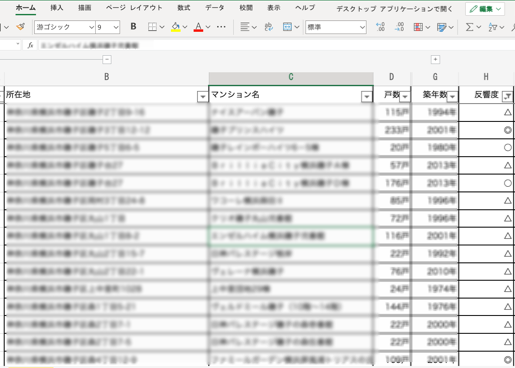Open the more options ellipsis in ribbon
Viewport: 515px width, 368px height.
[x=221, y=27]
